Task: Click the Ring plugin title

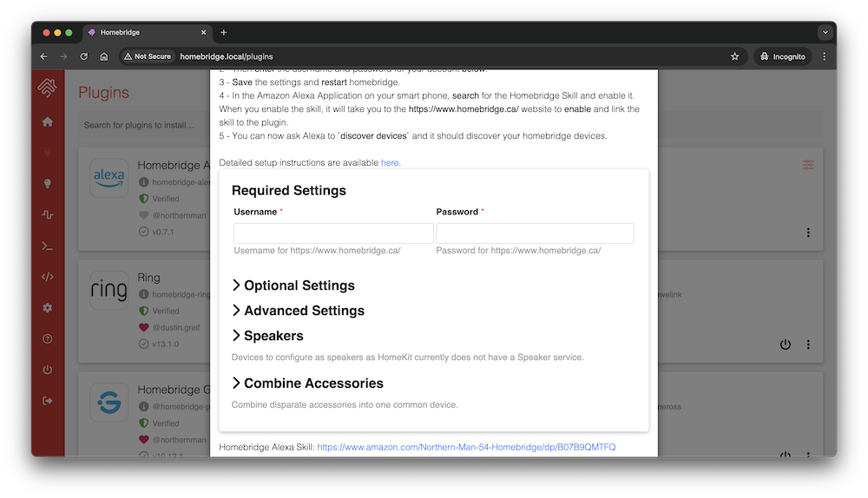Action: [x=148, y=278]
